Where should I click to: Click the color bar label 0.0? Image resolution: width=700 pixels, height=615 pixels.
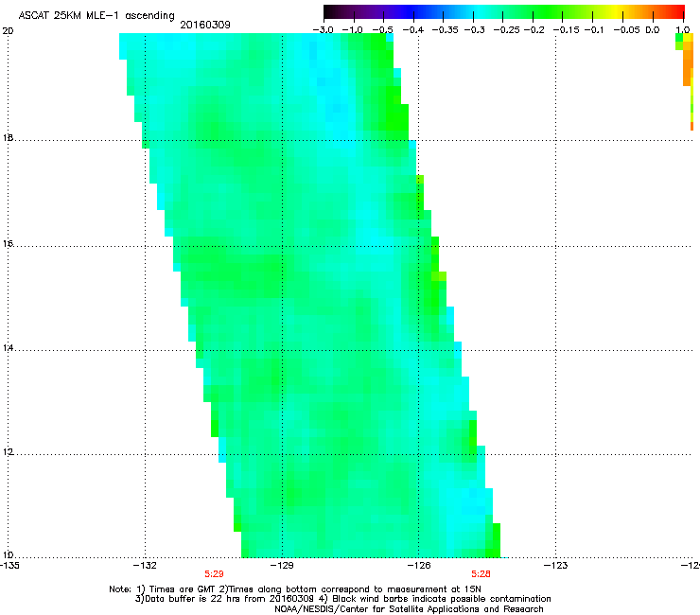[653, 30]
